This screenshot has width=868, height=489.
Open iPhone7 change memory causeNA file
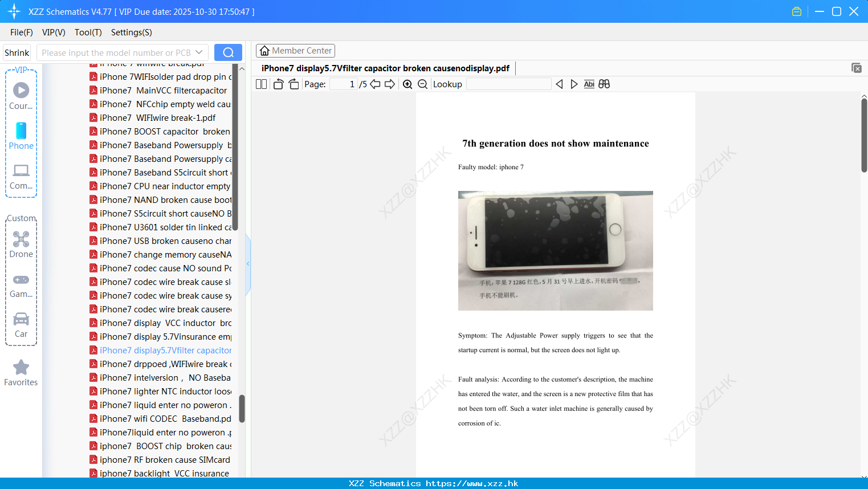point(161,254)
